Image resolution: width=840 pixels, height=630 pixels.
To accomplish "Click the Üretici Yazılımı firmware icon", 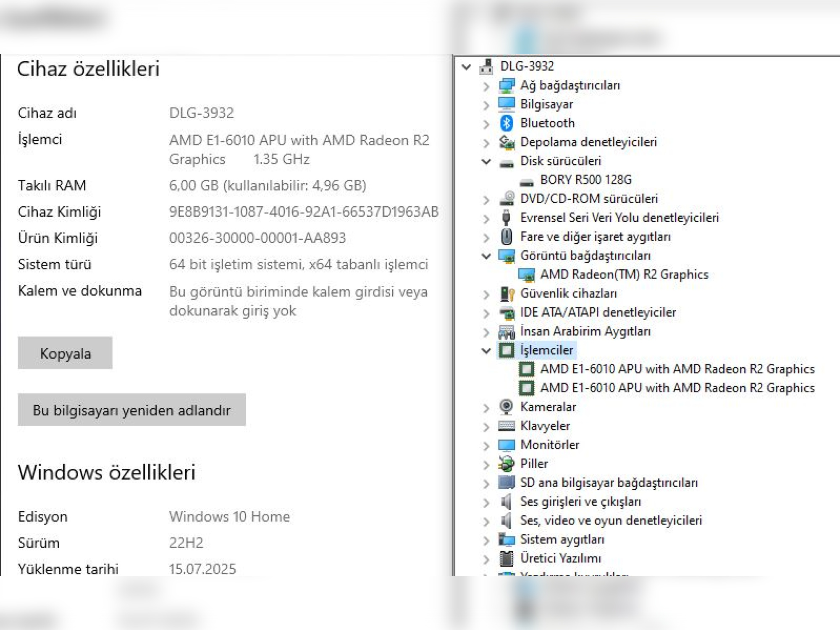I will (x=507, y=558).
